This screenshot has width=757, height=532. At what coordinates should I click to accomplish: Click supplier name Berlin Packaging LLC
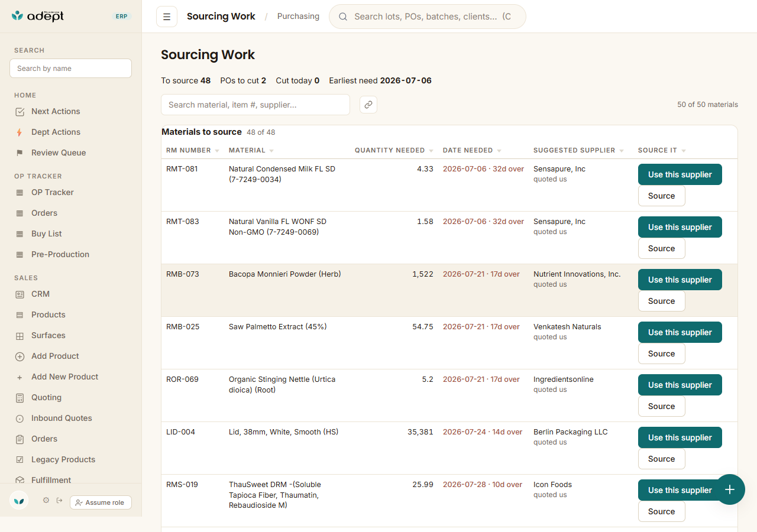570,432
